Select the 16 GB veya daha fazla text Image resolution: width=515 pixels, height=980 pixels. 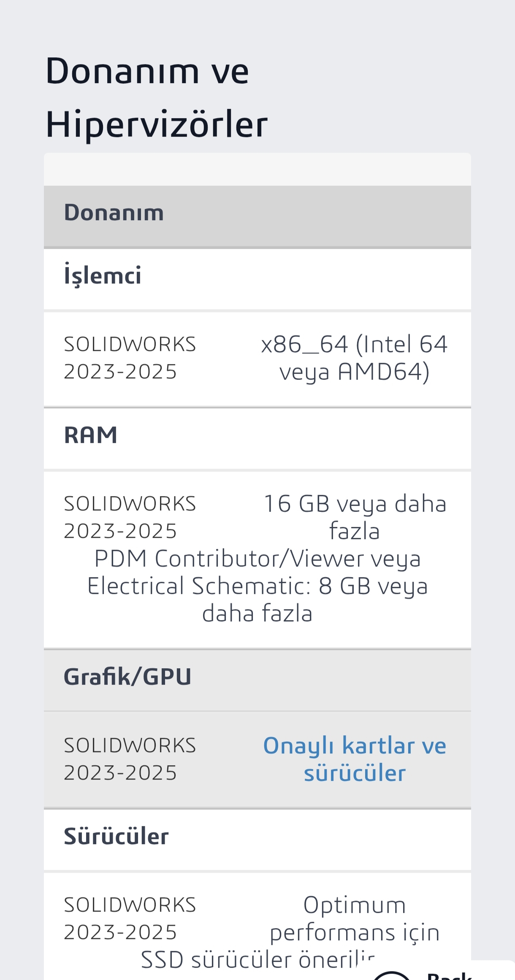[355, 517]
